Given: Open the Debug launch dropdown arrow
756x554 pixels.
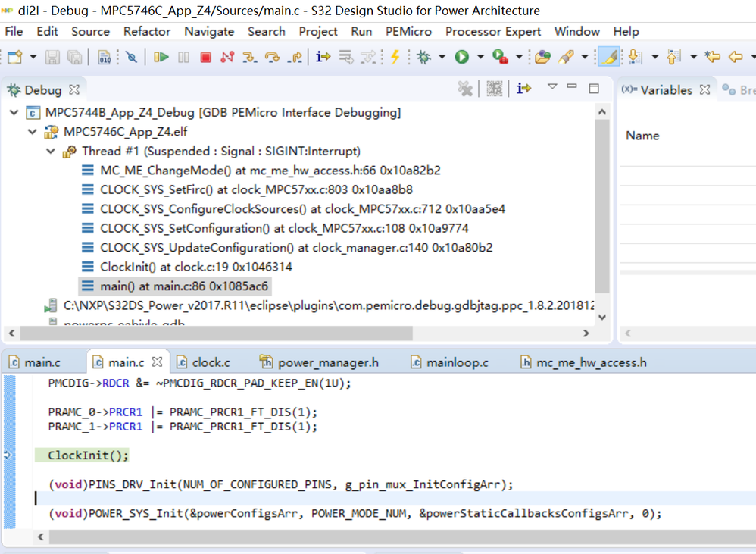Looking at the screenshot, I should 442,57.
